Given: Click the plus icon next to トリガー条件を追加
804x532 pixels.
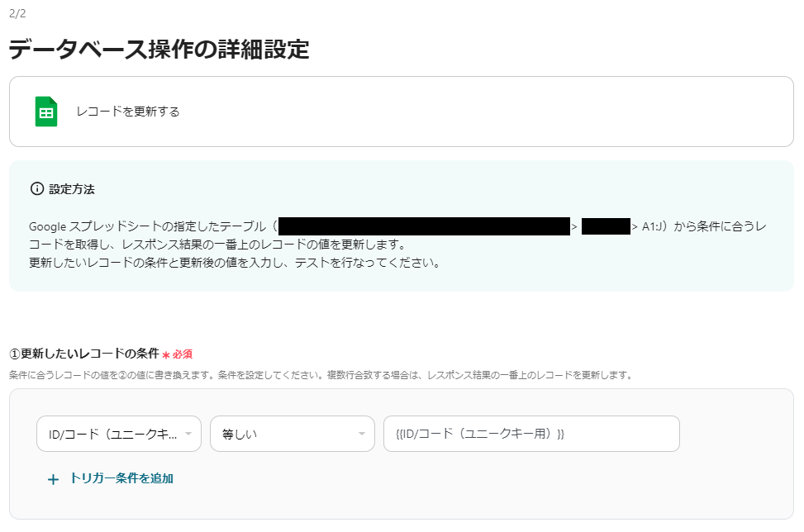Looking at the screenshot, I should pos(53,478).
